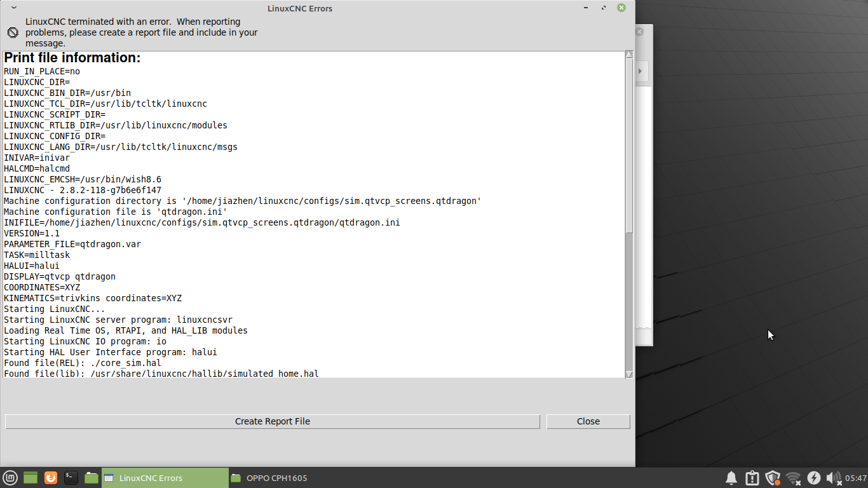The image size is (868, 488).
Task: Click the 'HALCMD=halcmd' line
Action: click(x=37, y=168)
